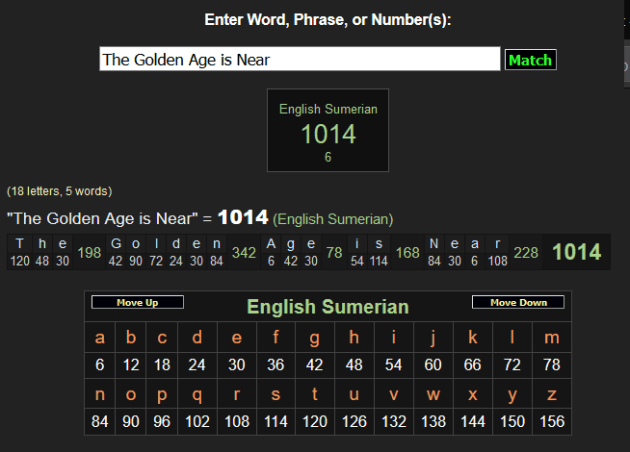Image resolution: width=630 pixels, height=452 pixels.
Task: Click the large 1014 total in breakdown row
Action: tap(577, 253)
